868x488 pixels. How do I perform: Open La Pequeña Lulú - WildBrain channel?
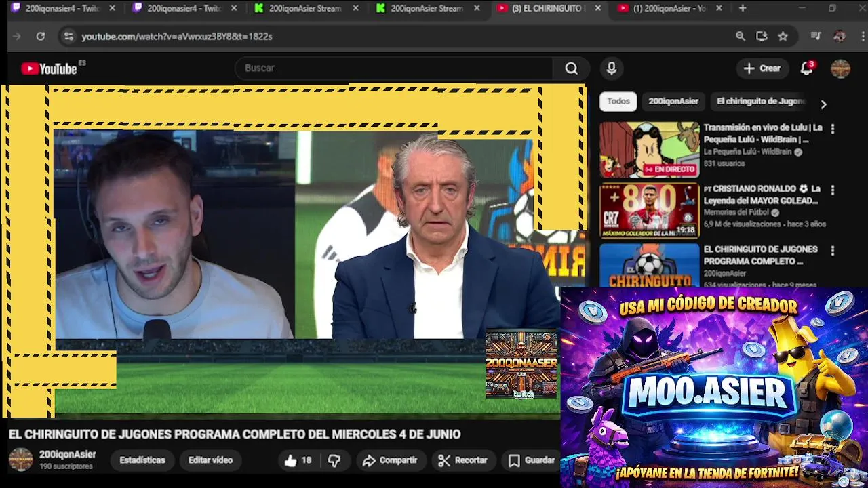tap(747, 152)
